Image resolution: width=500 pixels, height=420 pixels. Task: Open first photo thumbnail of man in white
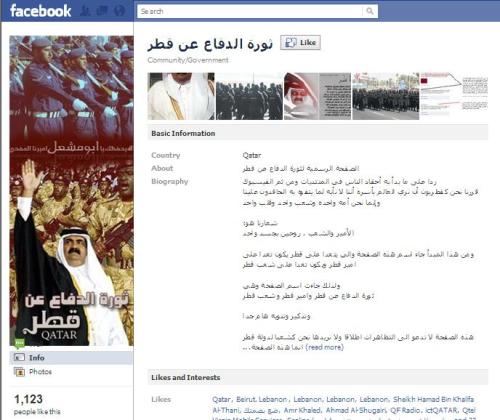(181, 96)
